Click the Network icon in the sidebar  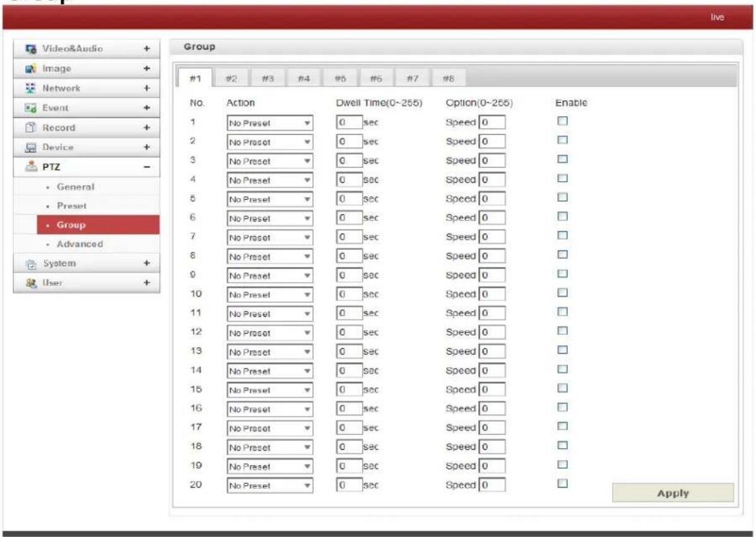(x=31, y=88)
